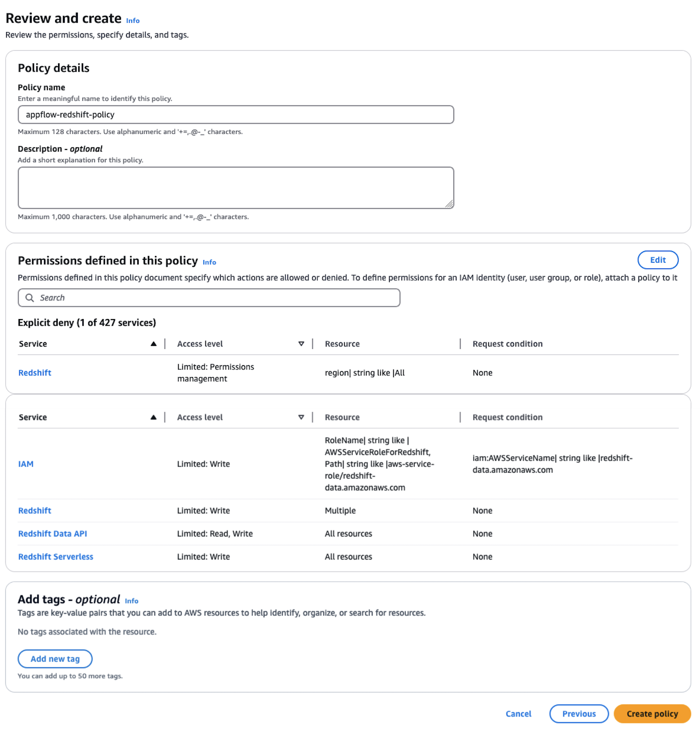Click Previous to go back a step
This screenshot has height=732, width=700.
click(x=579, y=713)
